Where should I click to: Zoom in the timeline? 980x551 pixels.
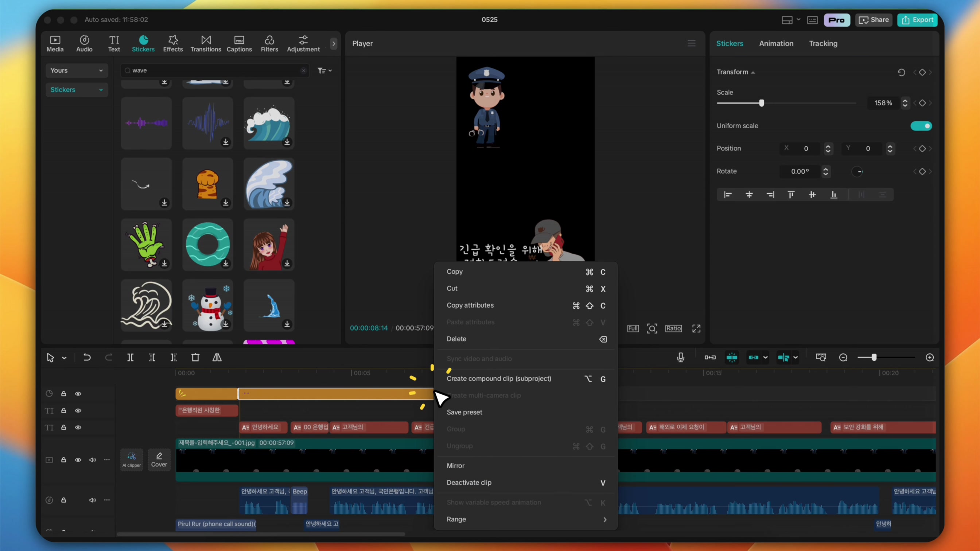point(930,357)
